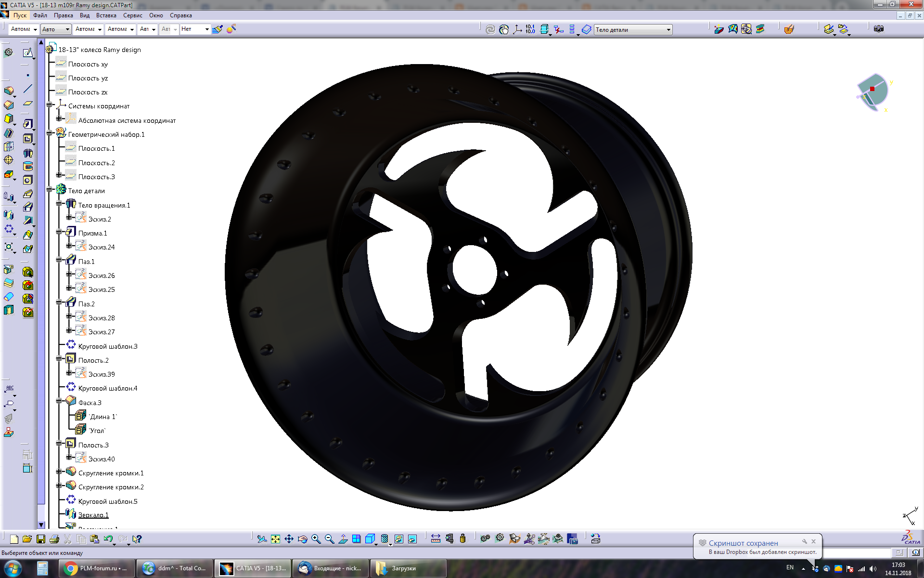Collapse the Фаска.3 chamfer node
This screenshot has width=924, height=578.
(x=59, y=401)
